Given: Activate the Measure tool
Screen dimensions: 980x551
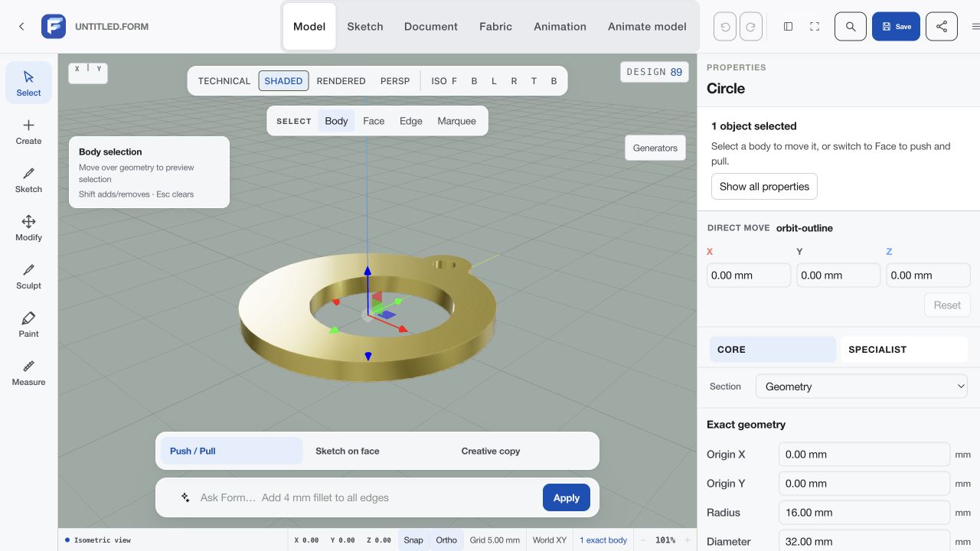Looking at the screenshot, I should tap(28, 372).
